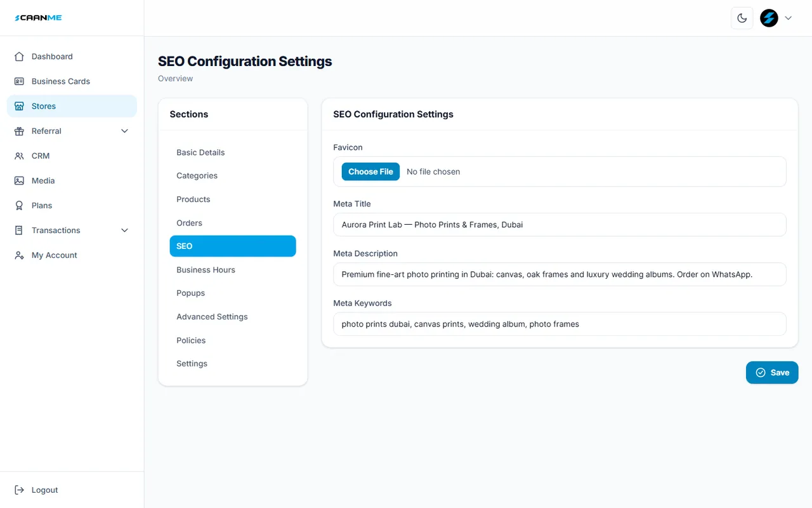Click the Media image icon
The image size is (812, 508).
[19, 180]
